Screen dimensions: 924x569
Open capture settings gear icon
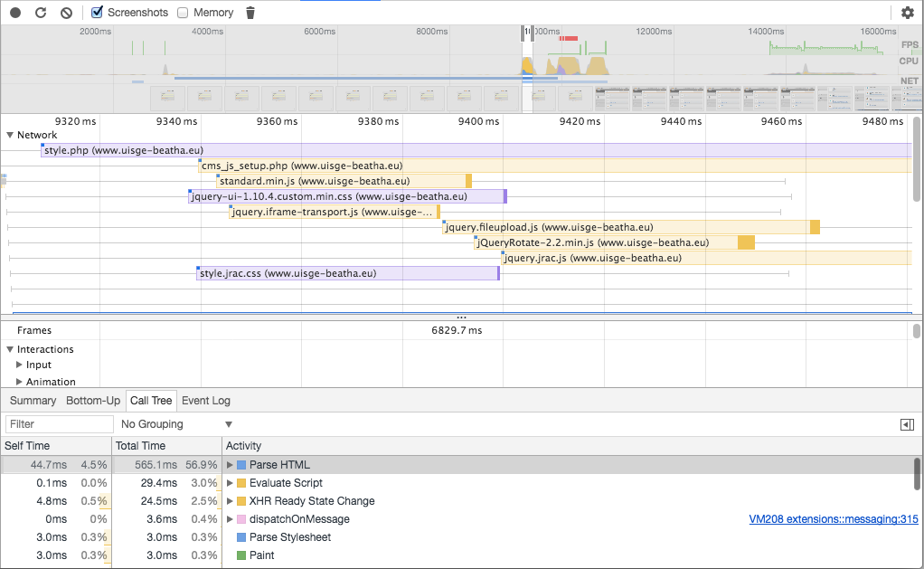(x=907, y=13)
